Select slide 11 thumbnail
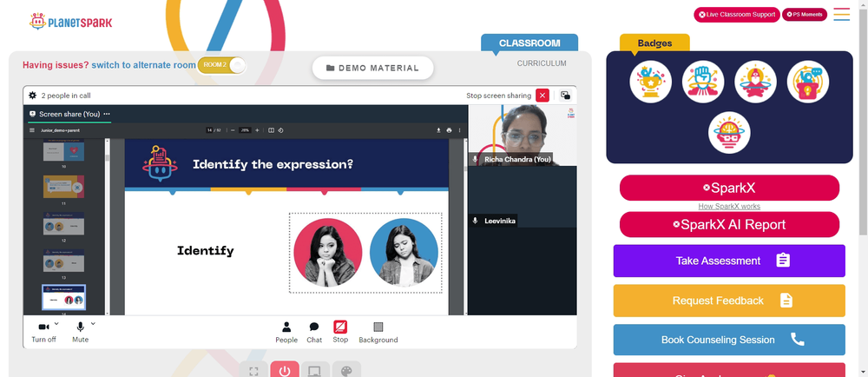 pyautogui.click(x=63, y=187)
